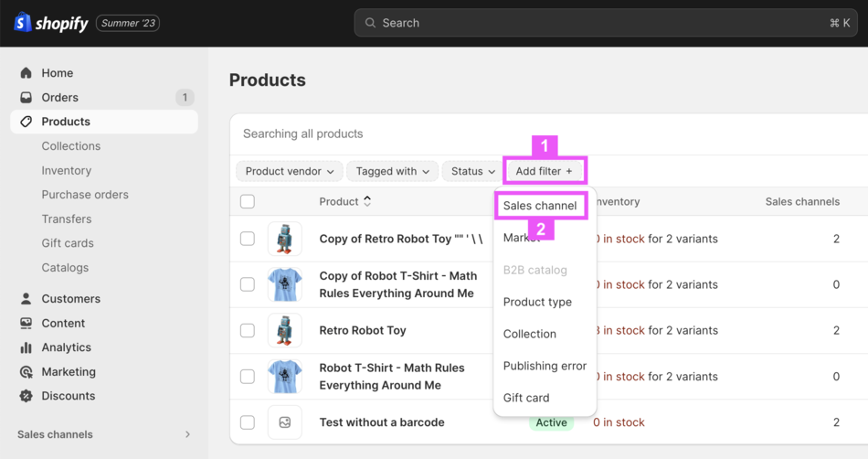868x459 pixels.
Task: Open the Product vendor filter dropdown
Action: (x=290, y=172)
